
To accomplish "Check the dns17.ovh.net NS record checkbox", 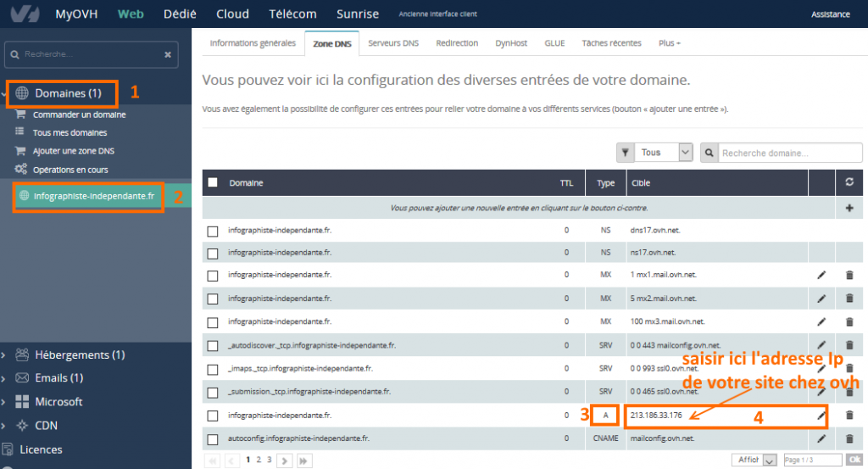I will 213,231.
